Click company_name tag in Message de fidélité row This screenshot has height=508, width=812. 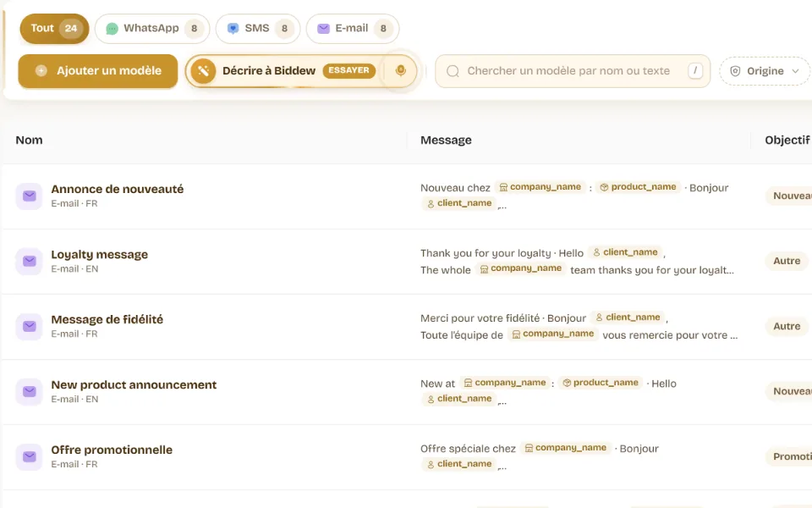(552, 334)
